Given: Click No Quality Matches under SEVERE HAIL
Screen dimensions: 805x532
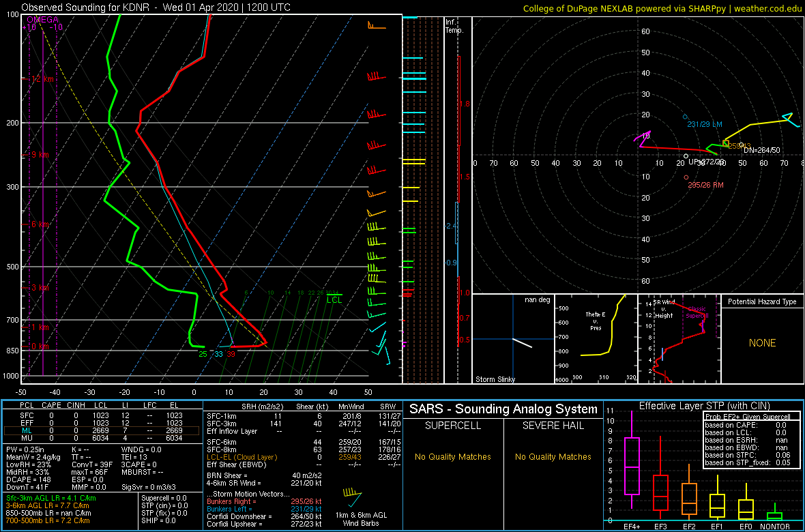Looking at the screenshot, I should [553, 456].
